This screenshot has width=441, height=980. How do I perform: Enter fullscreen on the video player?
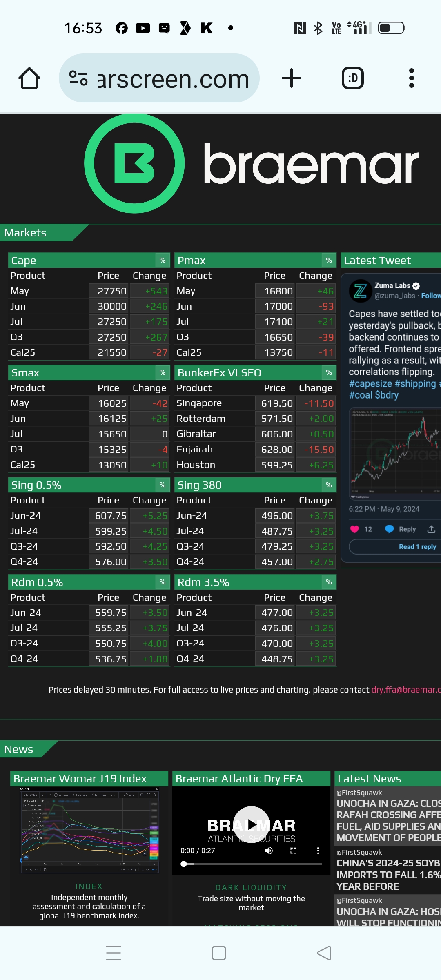pos(293,851)
